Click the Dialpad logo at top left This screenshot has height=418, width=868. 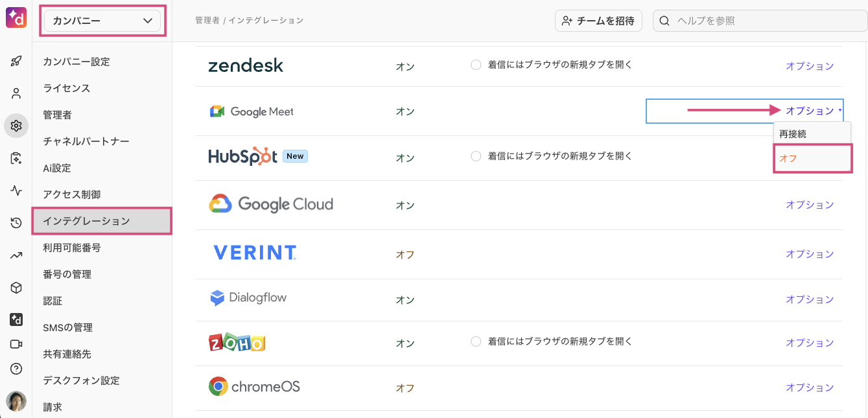point(16,18)
